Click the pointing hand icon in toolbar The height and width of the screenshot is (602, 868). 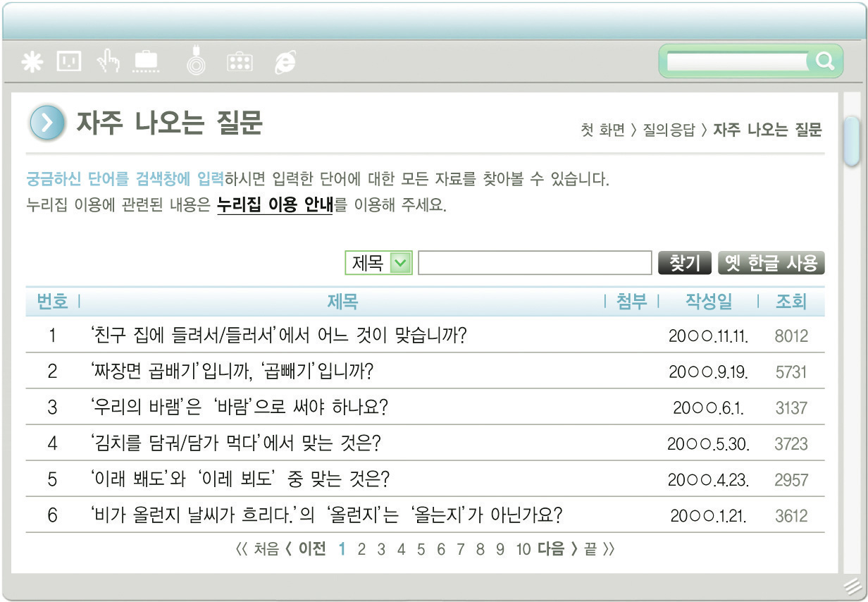pos(108,61)
